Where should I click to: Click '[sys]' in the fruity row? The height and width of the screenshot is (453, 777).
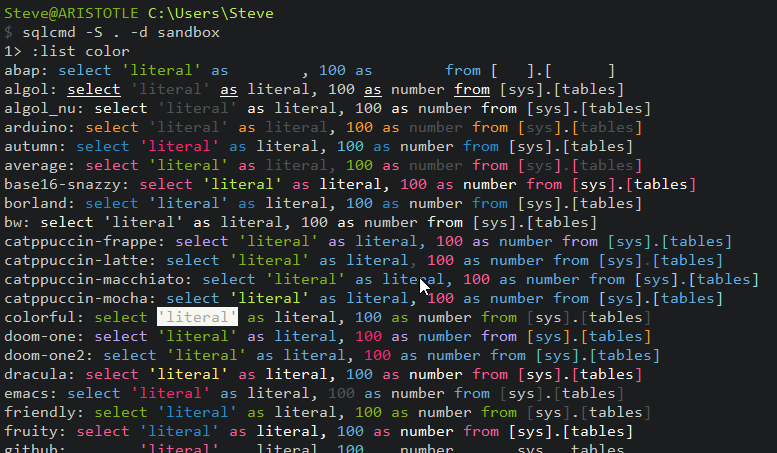click(x=530, y=431)
